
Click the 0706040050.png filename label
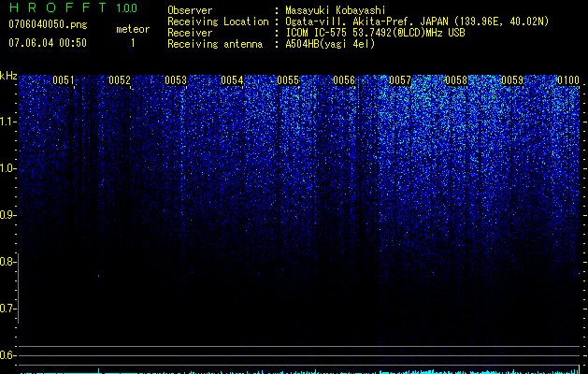tap(48, 24)
